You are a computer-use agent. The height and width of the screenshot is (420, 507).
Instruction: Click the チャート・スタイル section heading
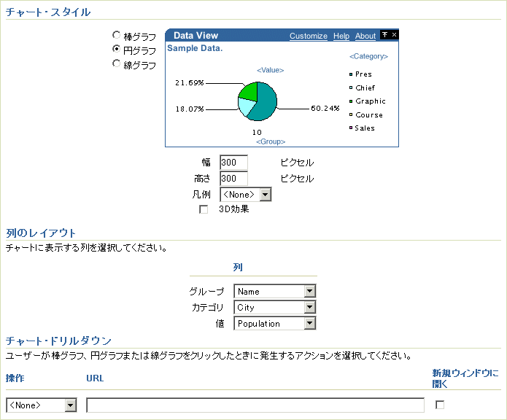(48, 12)
